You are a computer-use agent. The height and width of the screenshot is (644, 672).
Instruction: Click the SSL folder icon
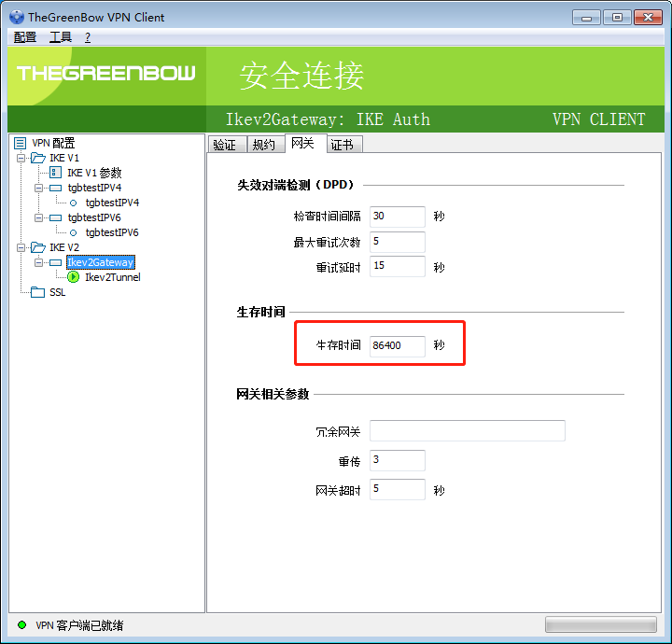click(x=37, y=292)
